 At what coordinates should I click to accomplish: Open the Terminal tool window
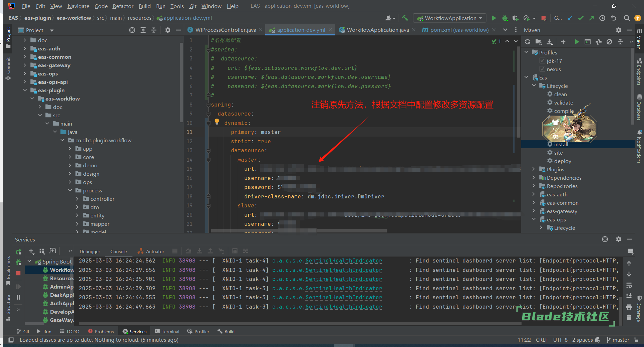tap(167, 331)
